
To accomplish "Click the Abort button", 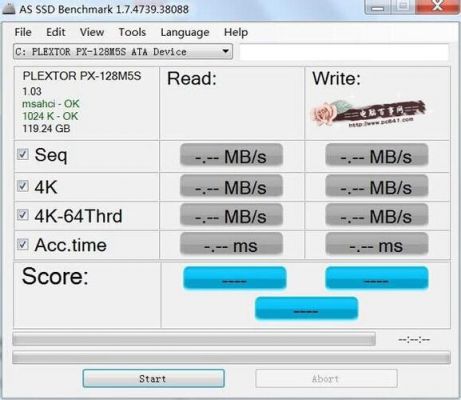I will point(326,378).
